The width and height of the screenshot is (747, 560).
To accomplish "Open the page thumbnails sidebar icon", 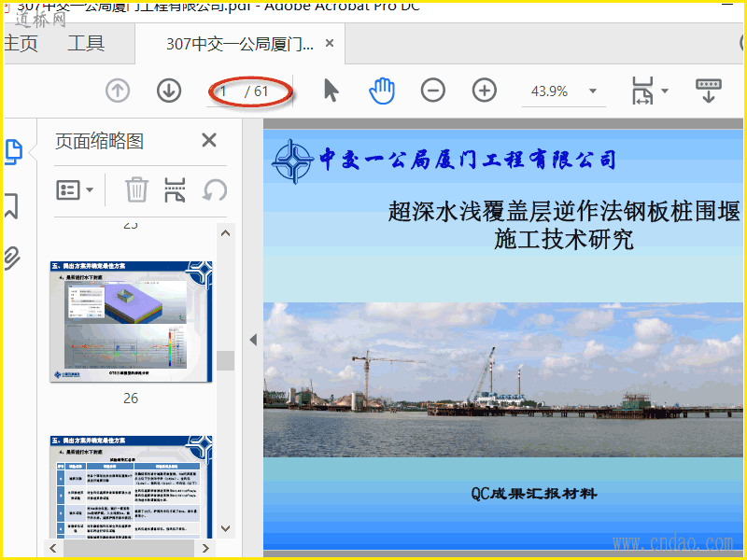I will tap(14, 152).
